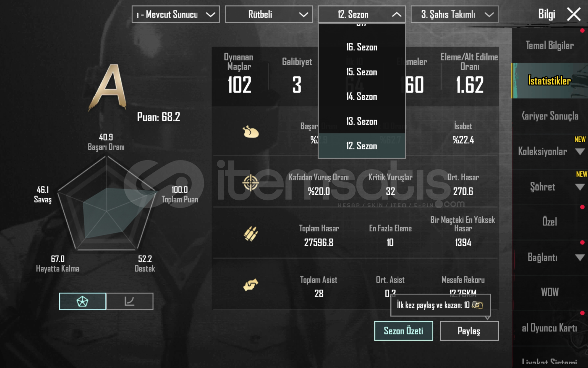Click the Başarı Oranı 40.9 radar label
This screenshot has height=368, width=588.
point(106,142)
